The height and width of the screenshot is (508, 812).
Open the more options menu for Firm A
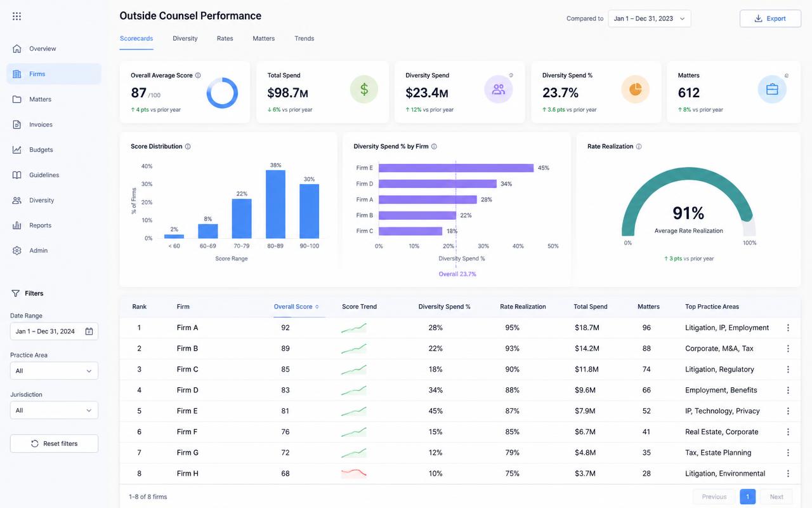coord(788,328)
